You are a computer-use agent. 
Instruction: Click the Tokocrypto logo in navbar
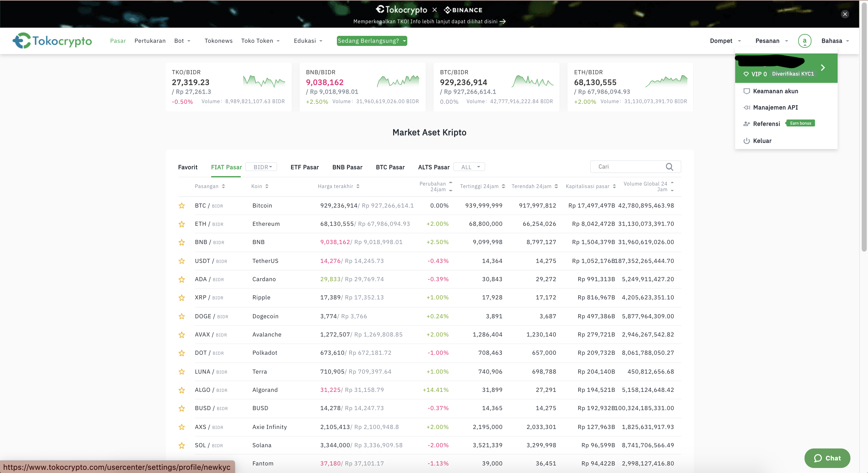coord(52,41)
